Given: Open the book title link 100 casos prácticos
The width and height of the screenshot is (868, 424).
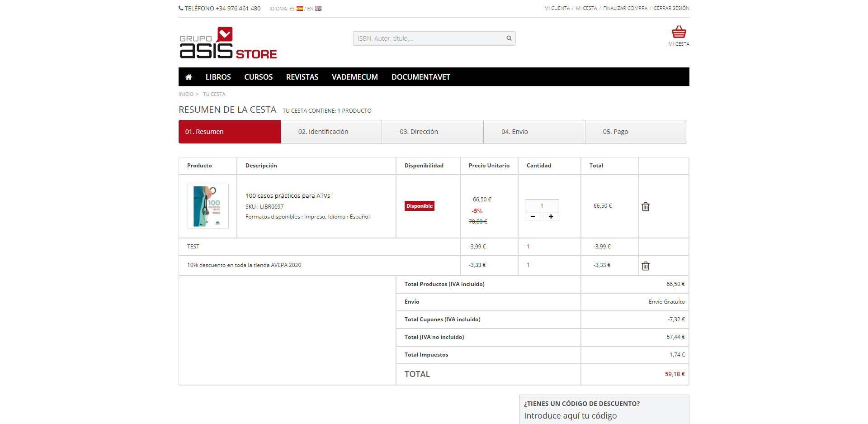Looking at the screenshot, I should tap(288, 196).
